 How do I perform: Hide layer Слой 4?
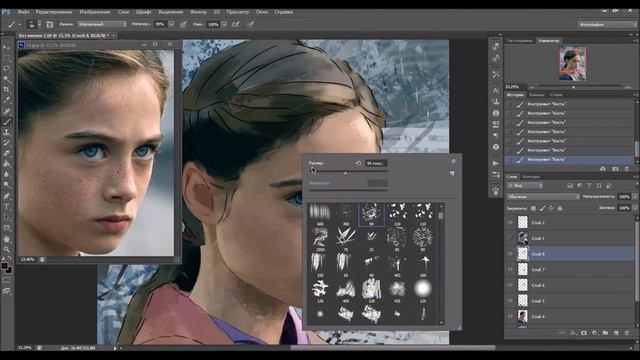(510, 316)
